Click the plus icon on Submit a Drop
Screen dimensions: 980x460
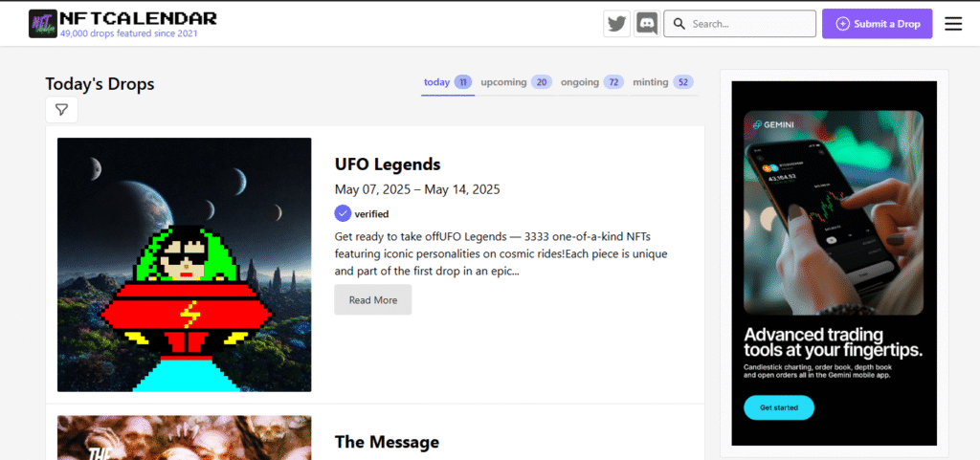coord(842,24)
